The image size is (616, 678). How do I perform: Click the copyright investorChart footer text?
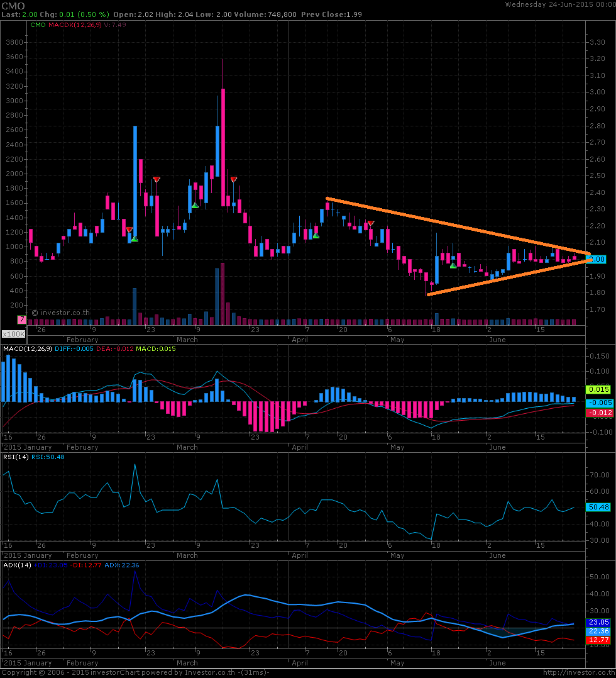tap(135, 672)
